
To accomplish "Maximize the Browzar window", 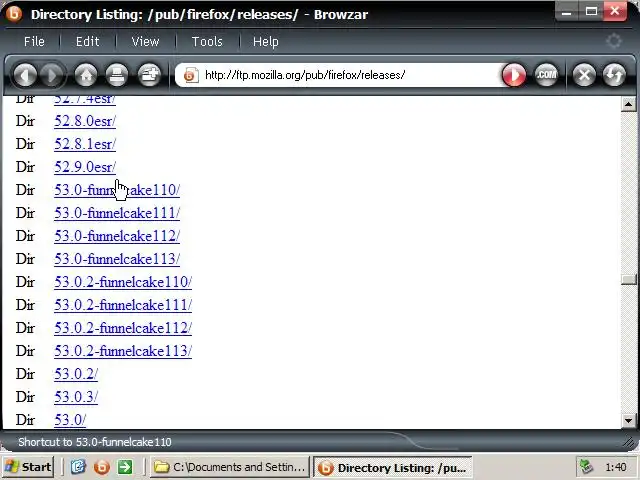I will 591,11.
